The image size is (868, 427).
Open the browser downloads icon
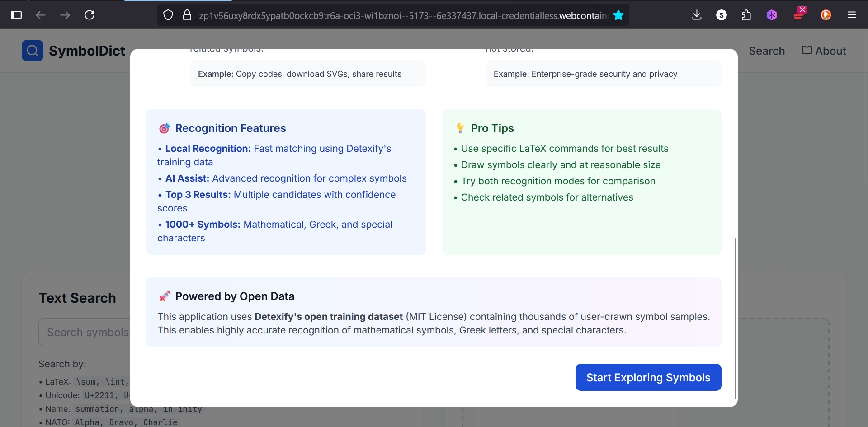697,15
